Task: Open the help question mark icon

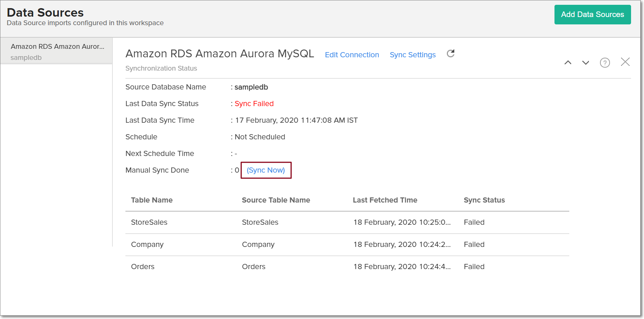Action: pyautogui.click(x=605, y=63)
